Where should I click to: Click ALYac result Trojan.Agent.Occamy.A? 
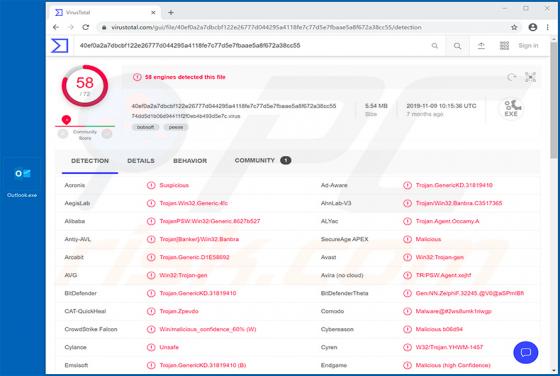click(x=448, y=221)
